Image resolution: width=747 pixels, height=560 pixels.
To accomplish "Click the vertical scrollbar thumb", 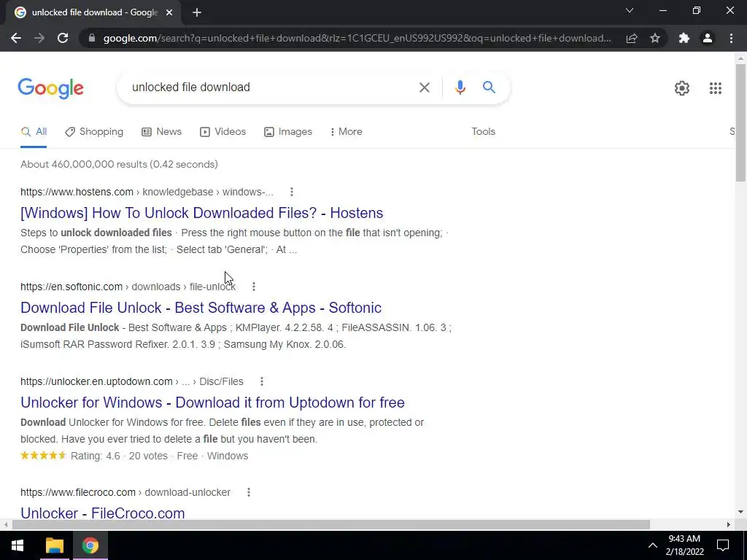I will [x=740, y=122].
